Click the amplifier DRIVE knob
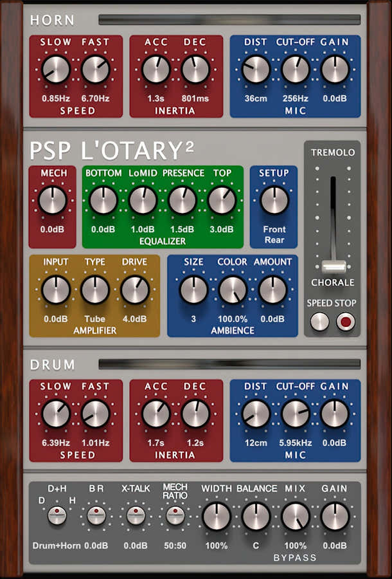 coord(135,289)
